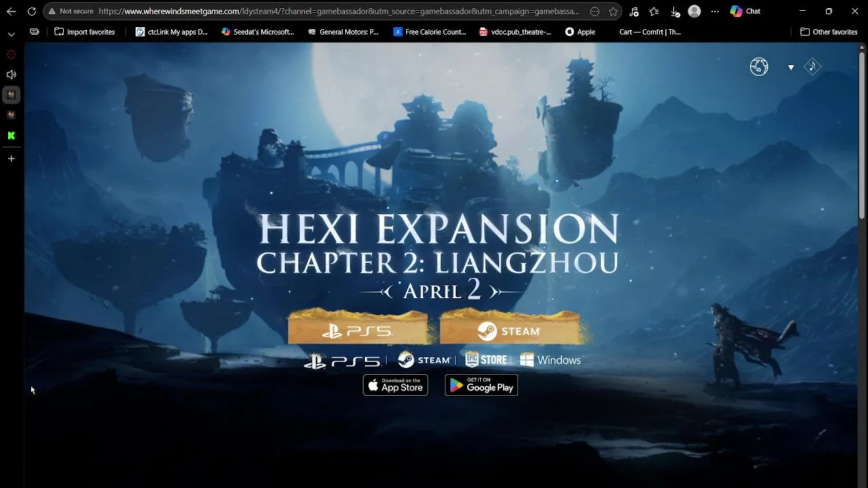Open the Apple bookmark
868x488 pixels.
click(580, 32)
